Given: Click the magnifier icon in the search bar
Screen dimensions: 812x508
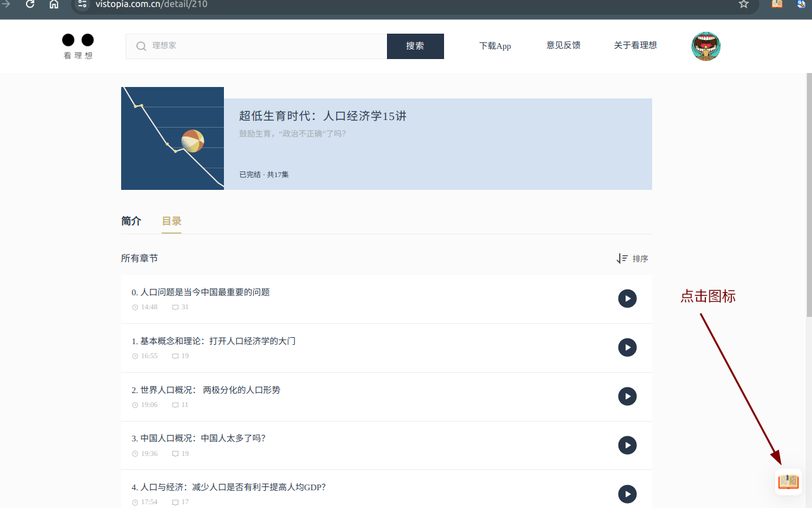Looking at the screenshot, I should (140, 46).
